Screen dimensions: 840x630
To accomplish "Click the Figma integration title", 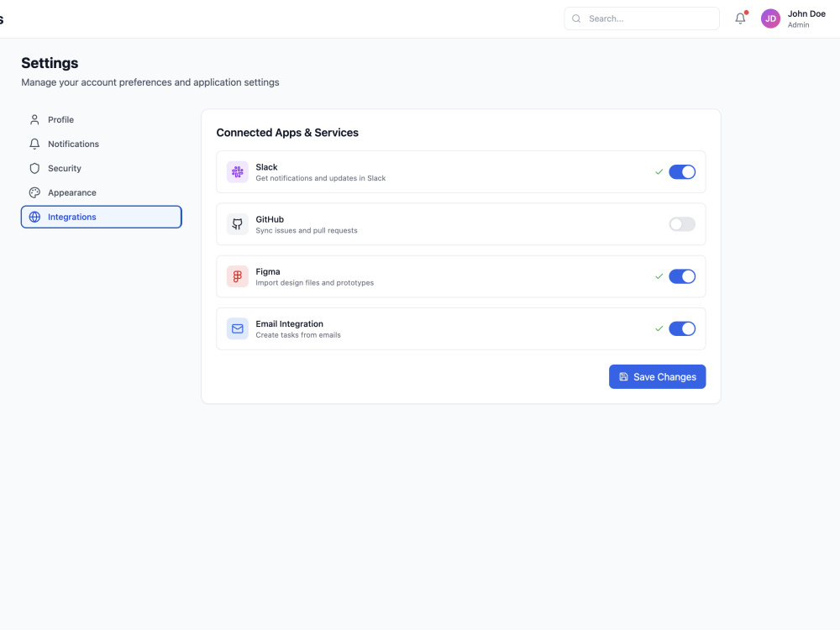I will 268,271.
